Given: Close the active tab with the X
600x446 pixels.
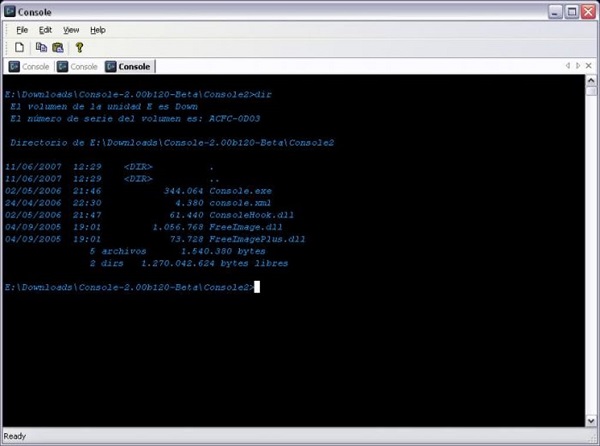Looking at the screenshot, I should pos(587,66).
